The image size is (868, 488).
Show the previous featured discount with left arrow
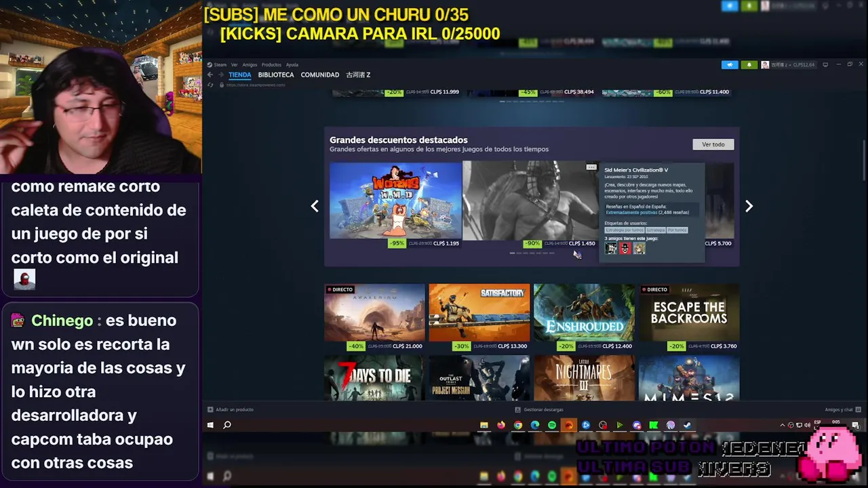pos(315,206)
